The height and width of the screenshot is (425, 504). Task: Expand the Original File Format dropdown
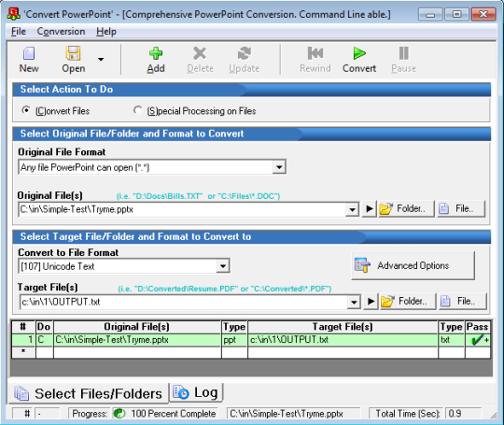(279, 167)
